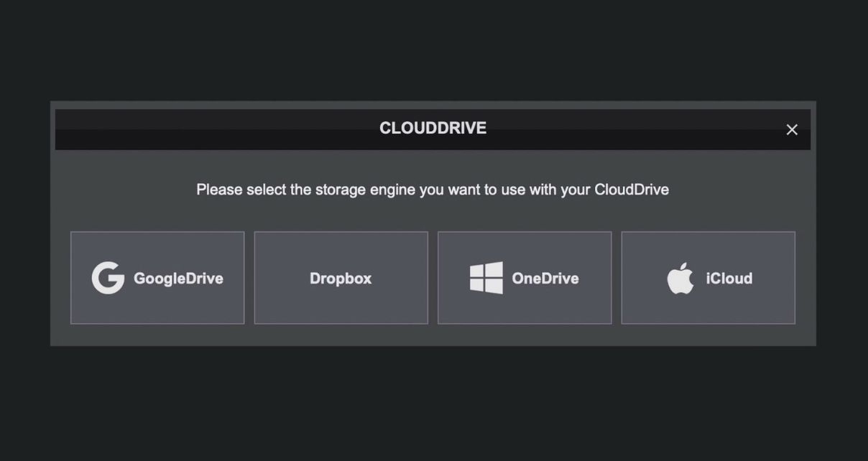Click the CLOUDDRIVE dialog title
This screenshot has height=461, width=868.
(433, 128)
